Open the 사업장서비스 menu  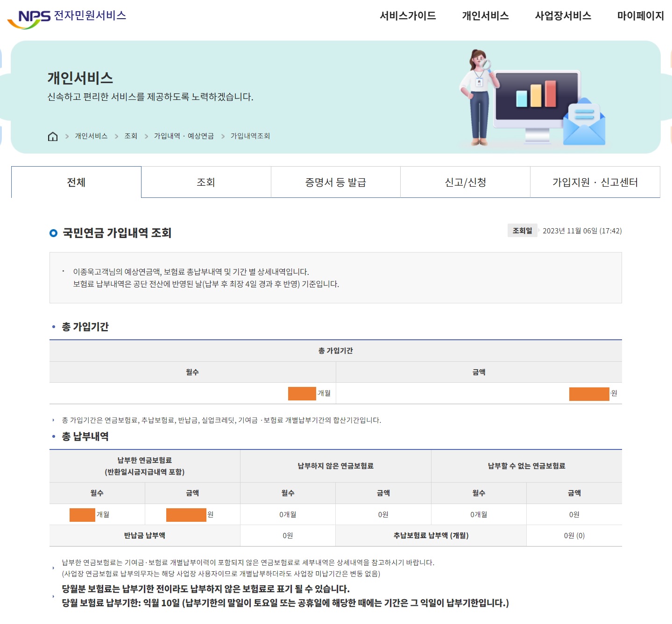[x=563, y=15]
